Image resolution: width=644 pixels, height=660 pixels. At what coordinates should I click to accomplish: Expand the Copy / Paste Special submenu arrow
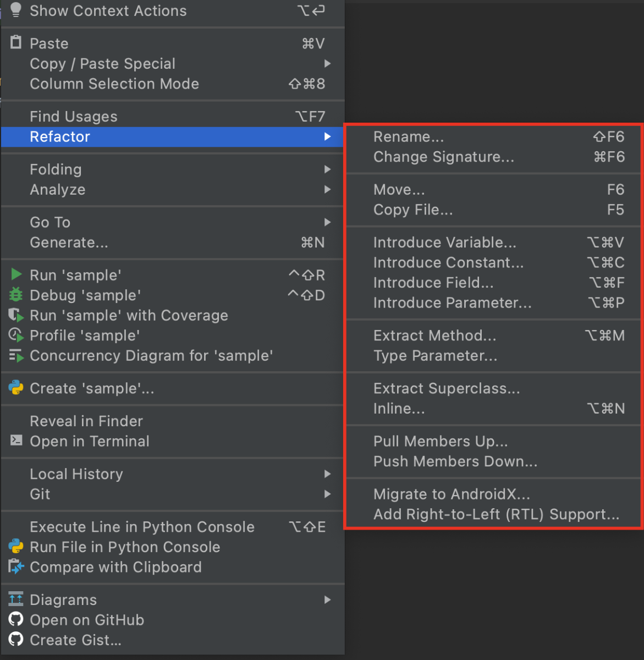click(327, 63)
